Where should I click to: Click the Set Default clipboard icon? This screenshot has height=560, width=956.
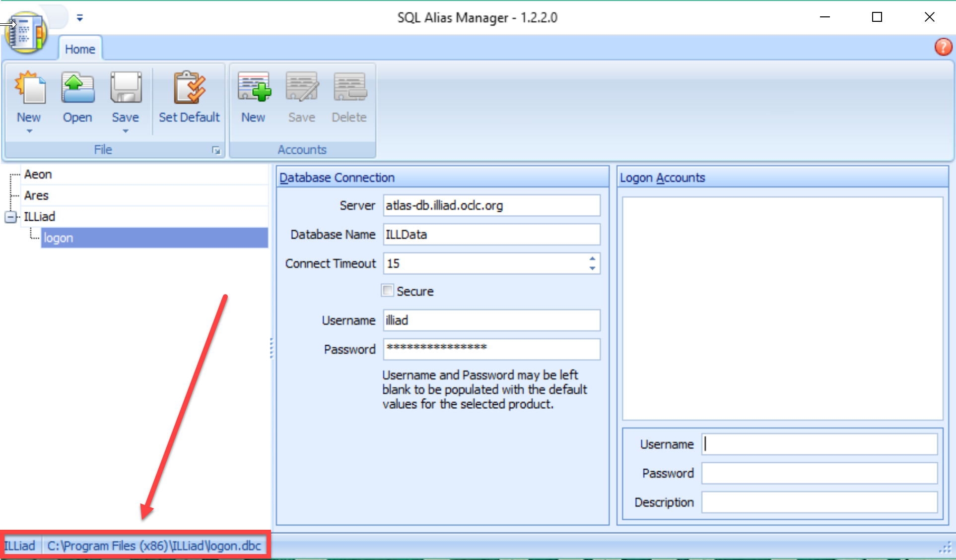[189, 88]
